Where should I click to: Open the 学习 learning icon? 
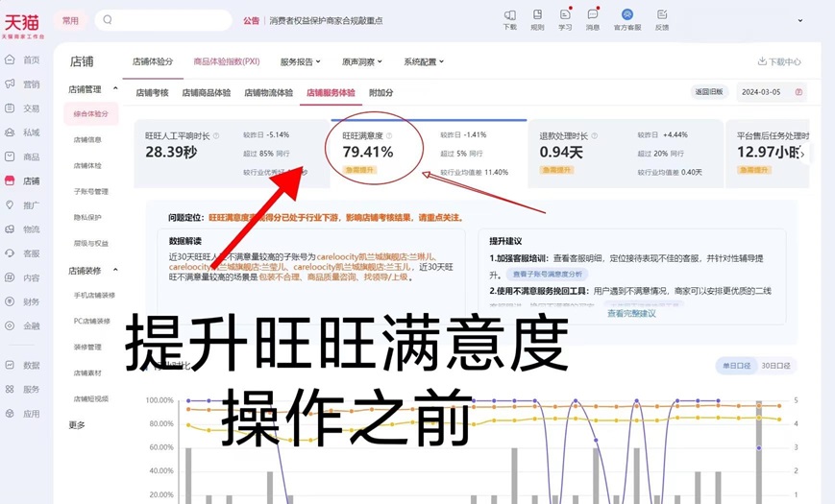pos(565,15)
